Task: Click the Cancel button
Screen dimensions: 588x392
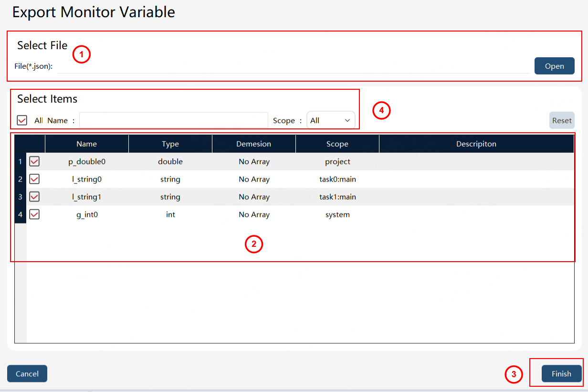Action: (x=27, y=374)
